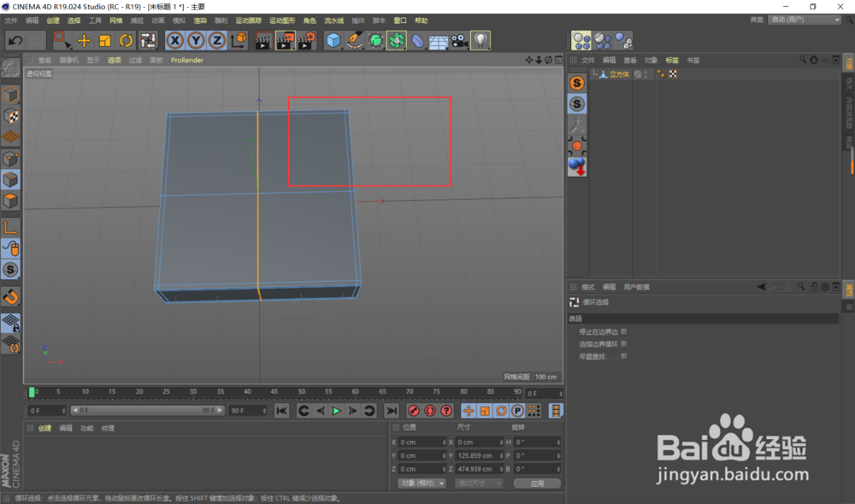This screenshot has height=504, width=855.
Task: Toggle the 立方体 object visibility dots
Action: click(646, 74)
